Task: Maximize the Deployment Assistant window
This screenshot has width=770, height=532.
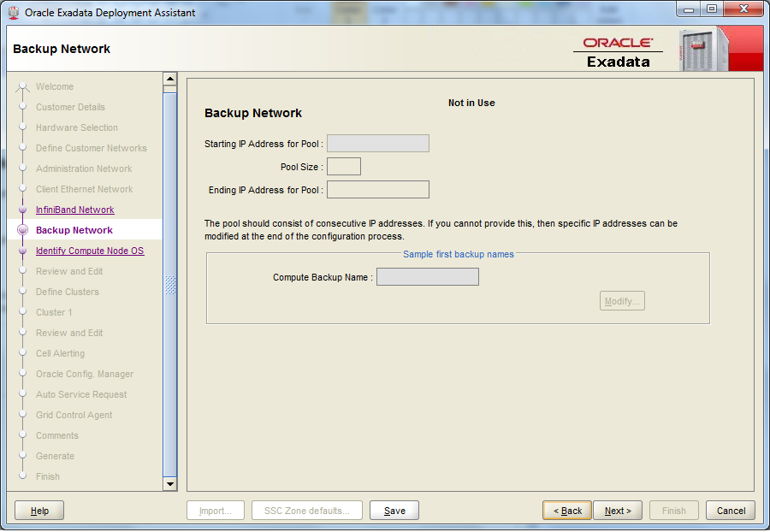Action: tap(712, 9)
